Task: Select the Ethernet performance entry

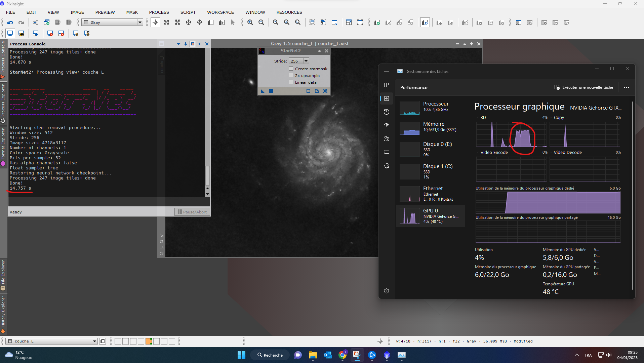Action: pyautogui.click(x=431, y=194)
